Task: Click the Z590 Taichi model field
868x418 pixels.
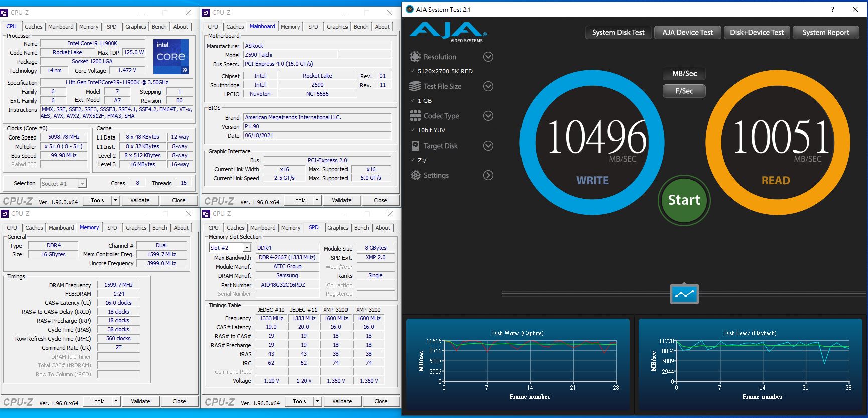Action: (290, 55)
